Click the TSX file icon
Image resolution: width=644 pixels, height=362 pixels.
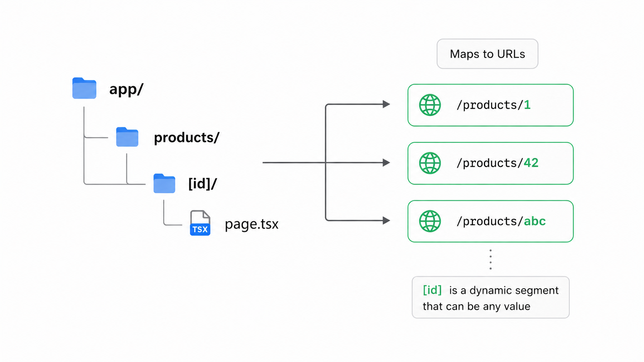pos(200,223)
